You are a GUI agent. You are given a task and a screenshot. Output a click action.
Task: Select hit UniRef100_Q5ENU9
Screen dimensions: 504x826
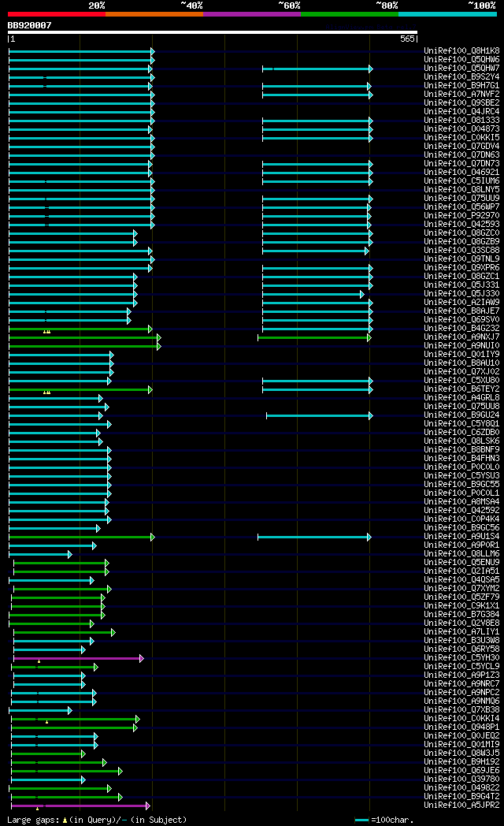point(462,563)
